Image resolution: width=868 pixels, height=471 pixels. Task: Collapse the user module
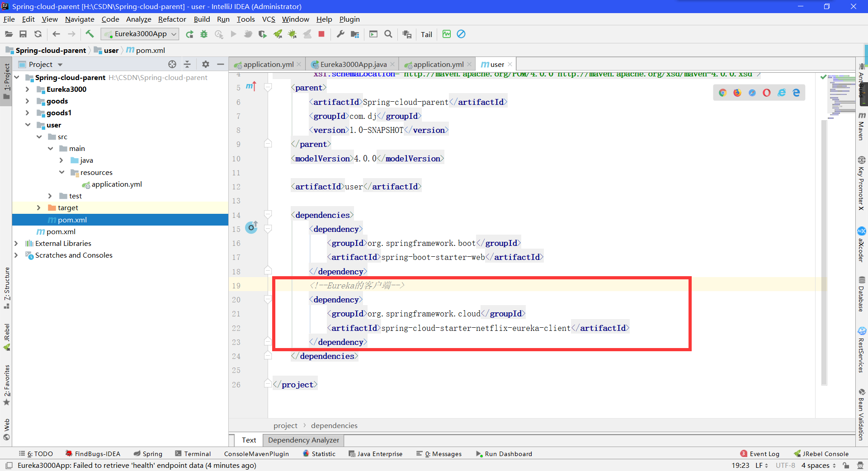28,125
